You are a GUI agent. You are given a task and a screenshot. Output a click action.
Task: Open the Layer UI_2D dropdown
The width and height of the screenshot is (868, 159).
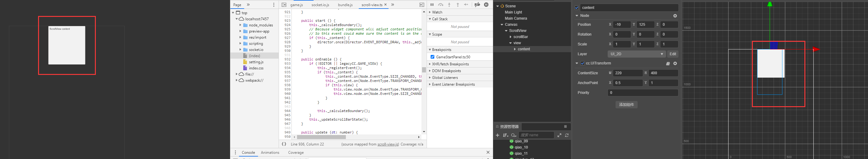(x=636, y=54)
